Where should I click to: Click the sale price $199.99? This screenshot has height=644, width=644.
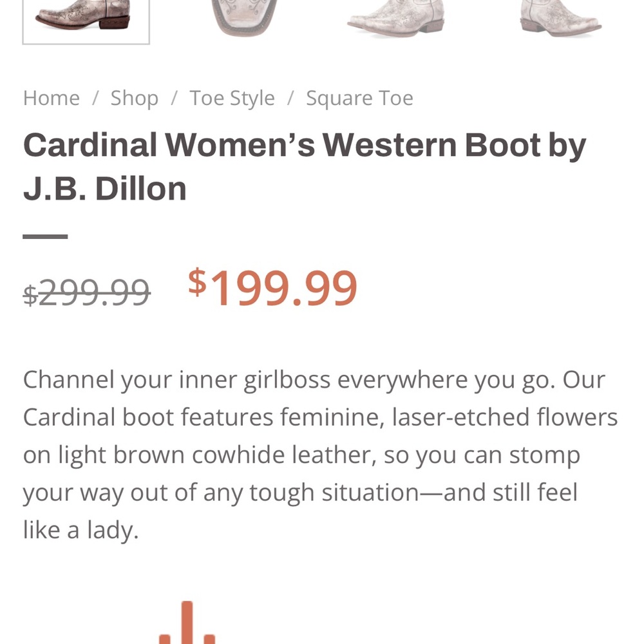272,287
